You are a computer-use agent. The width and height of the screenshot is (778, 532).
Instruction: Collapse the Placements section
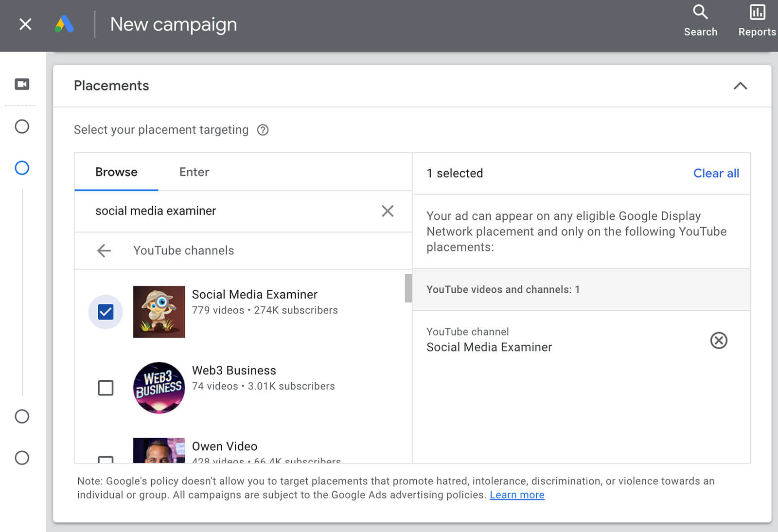[x=740, y=86]
